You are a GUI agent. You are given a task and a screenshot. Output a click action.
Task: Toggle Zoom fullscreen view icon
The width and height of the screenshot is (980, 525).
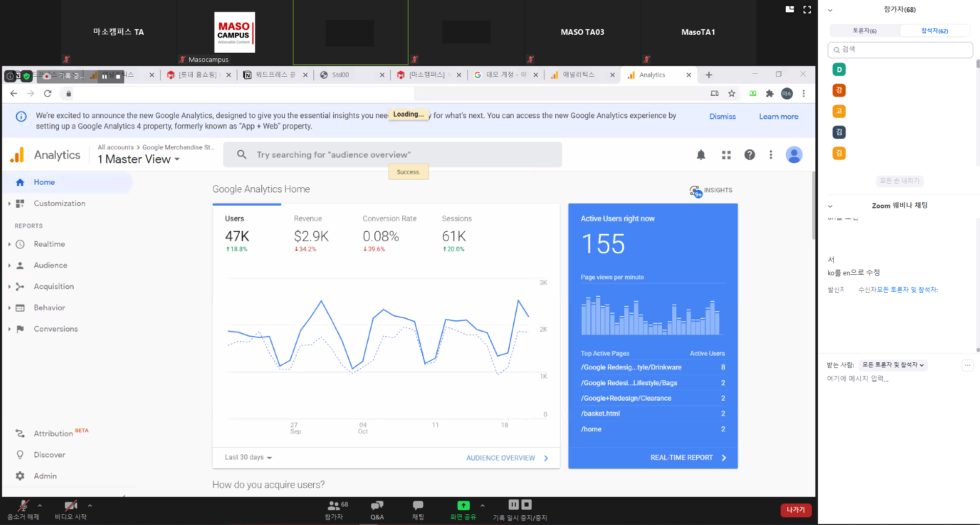(x=807, y=10)
